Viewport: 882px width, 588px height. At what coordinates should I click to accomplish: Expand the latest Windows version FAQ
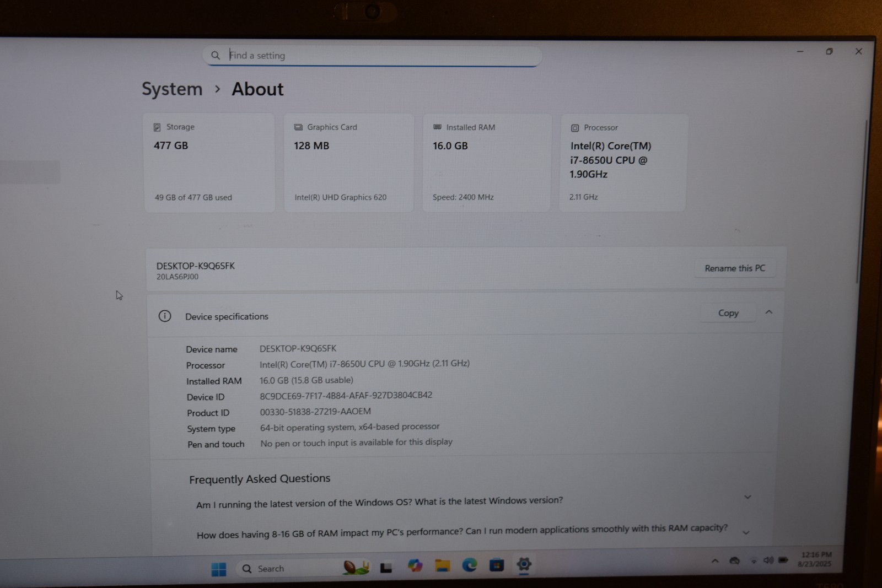(747, 497)
